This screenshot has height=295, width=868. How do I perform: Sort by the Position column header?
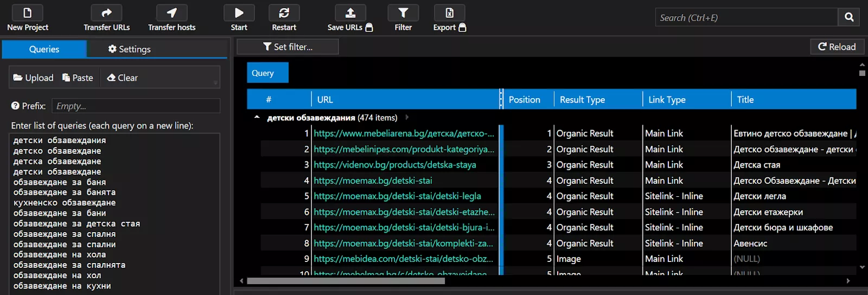(x=528, y=99)
